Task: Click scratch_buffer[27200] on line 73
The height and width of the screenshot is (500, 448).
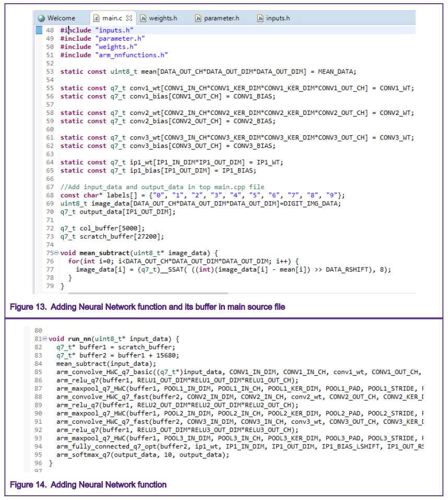Action: point(120,237)
